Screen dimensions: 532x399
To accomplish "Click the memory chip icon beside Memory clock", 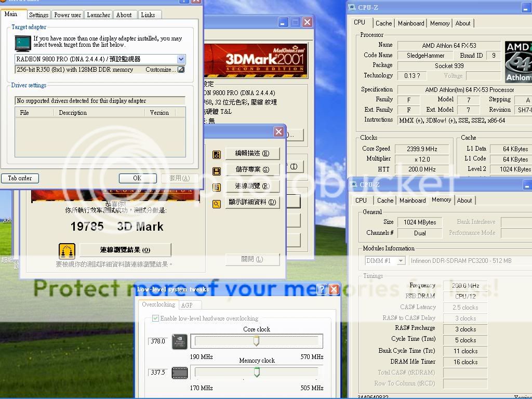I will coord(179,373).
